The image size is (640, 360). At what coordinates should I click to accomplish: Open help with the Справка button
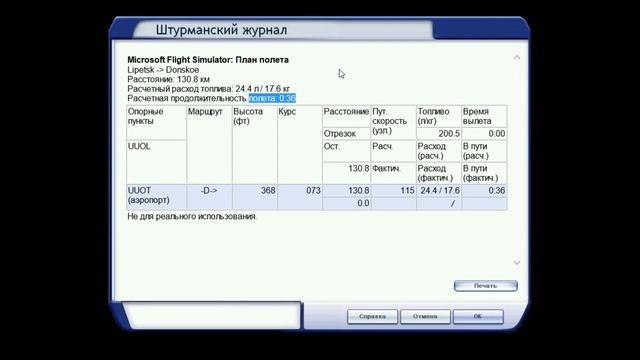[x=372, y=316]
